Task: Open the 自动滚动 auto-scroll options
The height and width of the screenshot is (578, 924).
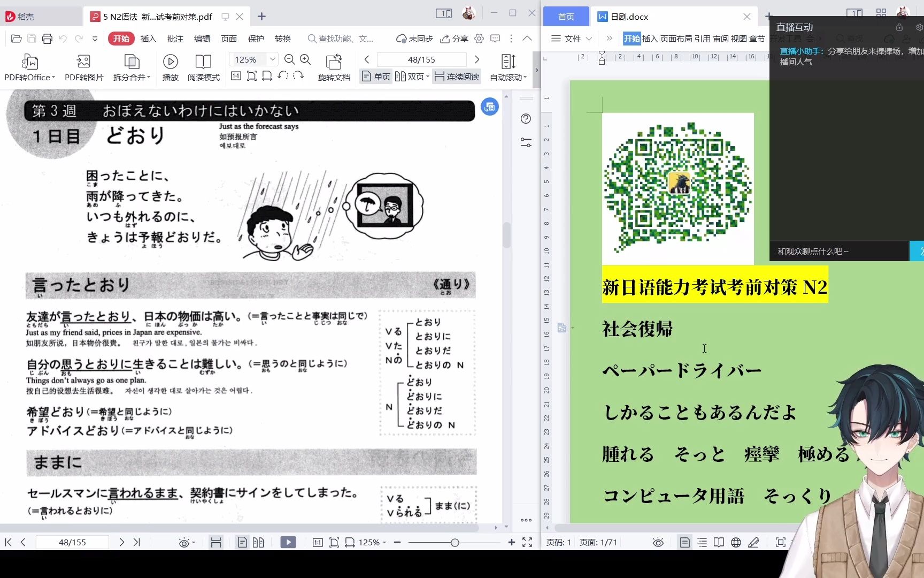Action: [509, 67]
